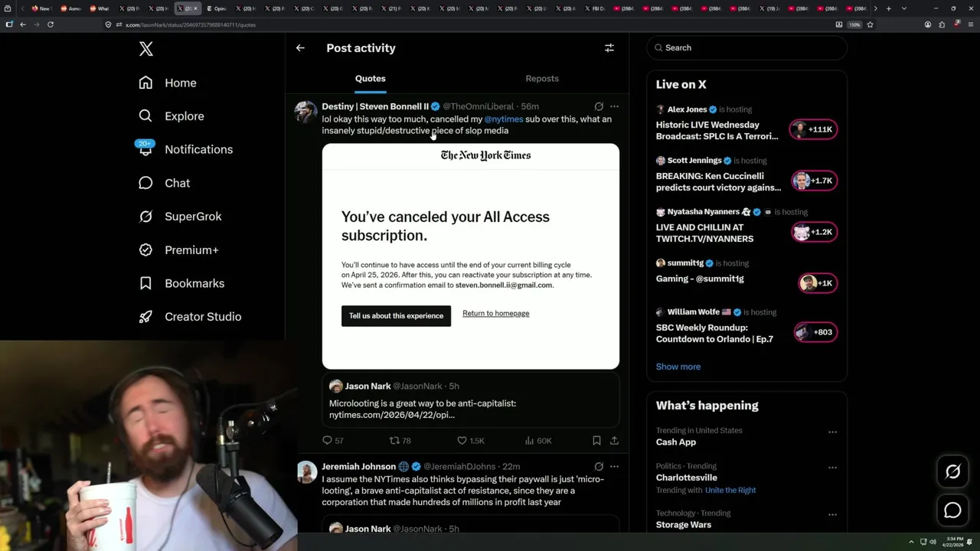Open the Chat sidebar icon
Screen dimensions: 980x551
[145, 183]
